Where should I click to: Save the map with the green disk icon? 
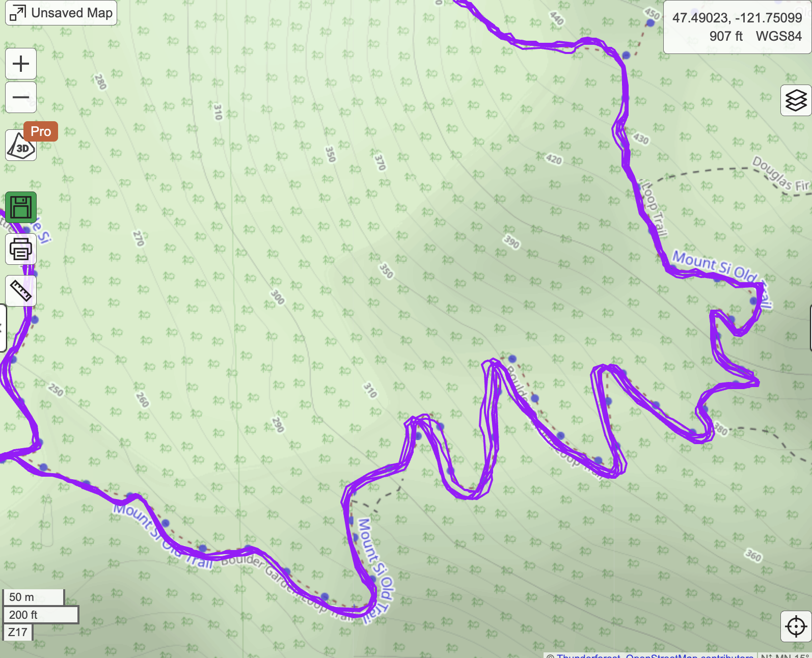[21, 207]
